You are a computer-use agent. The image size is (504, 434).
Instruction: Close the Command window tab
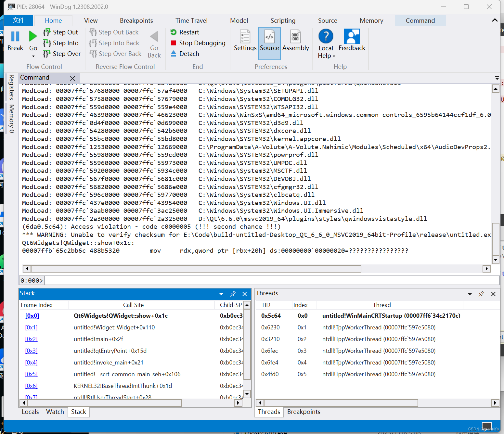pyautogui.click(x=72, y=78)
